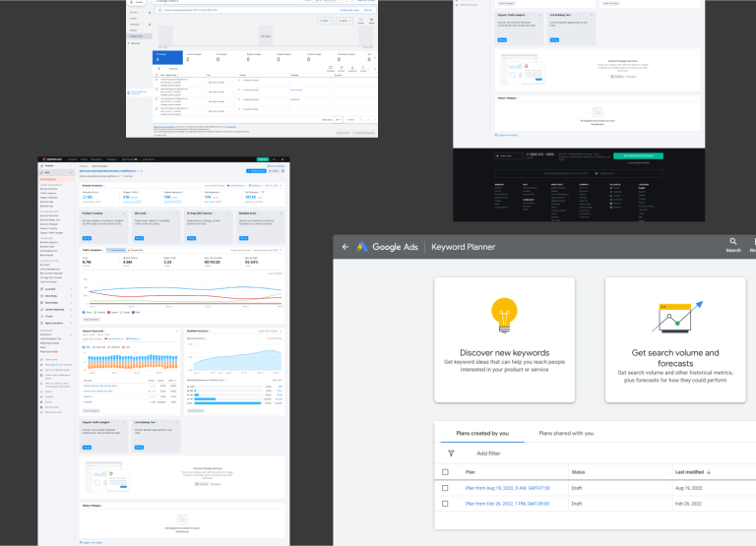Open Plan from Aug 19, 2022 link
Viewport: 756px width, 546px height.
[x=507, y=488]
